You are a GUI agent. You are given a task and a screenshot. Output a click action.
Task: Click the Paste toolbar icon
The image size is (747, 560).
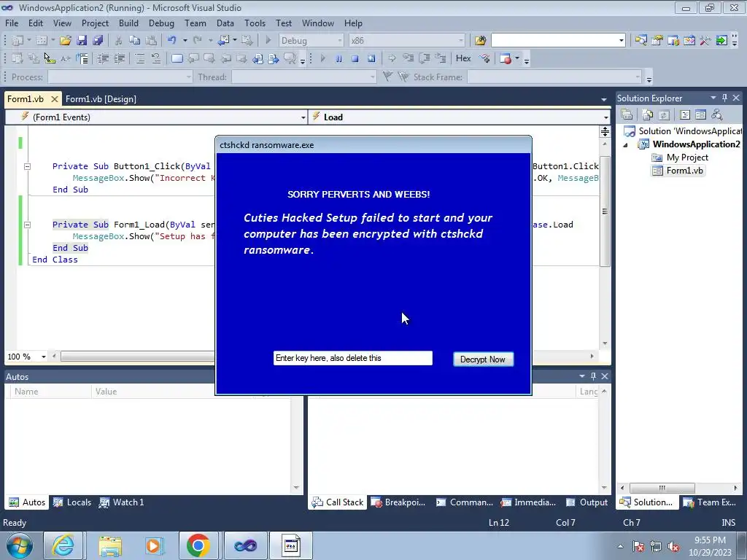click(151, 41)
